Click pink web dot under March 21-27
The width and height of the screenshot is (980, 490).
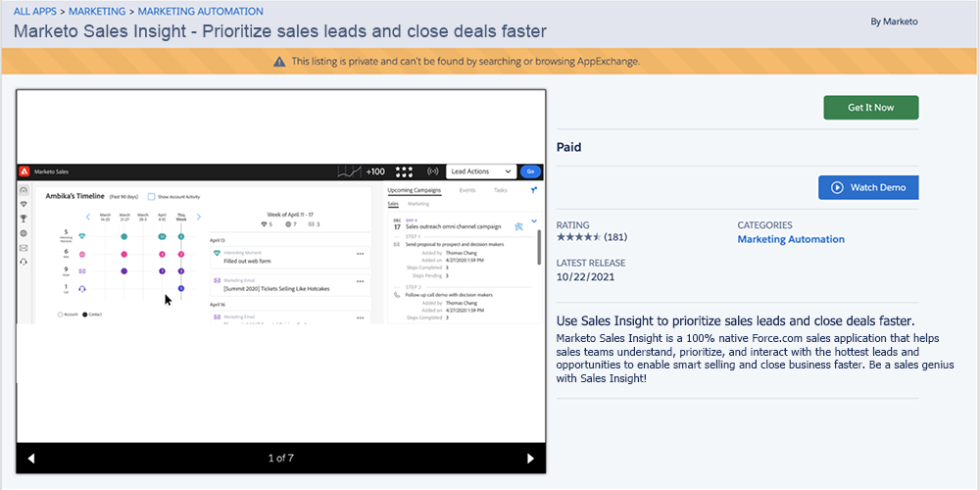pyautogui.click(x=123, y=255)
